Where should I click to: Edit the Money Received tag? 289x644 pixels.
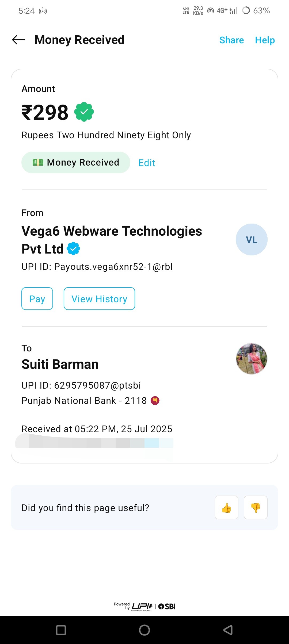147,163
